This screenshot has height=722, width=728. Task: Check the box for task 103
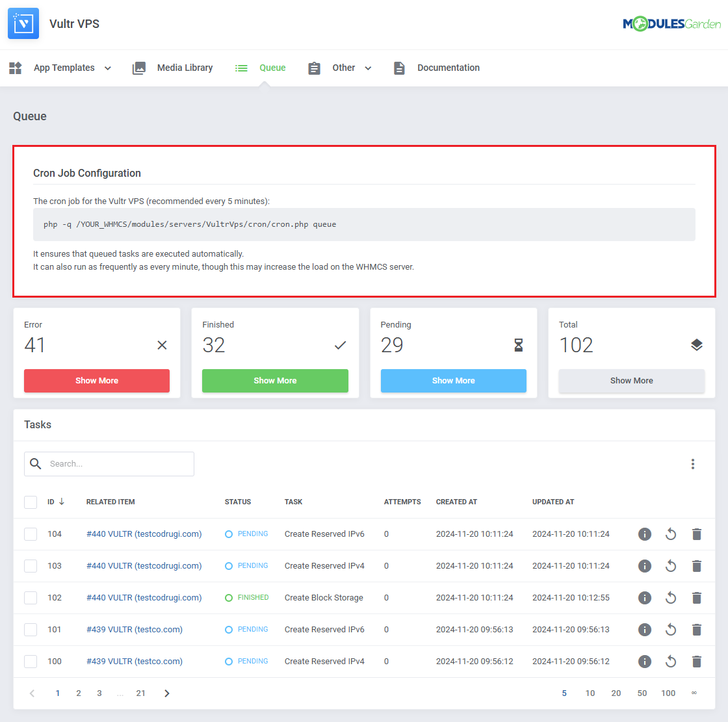[x=31, y=566]
